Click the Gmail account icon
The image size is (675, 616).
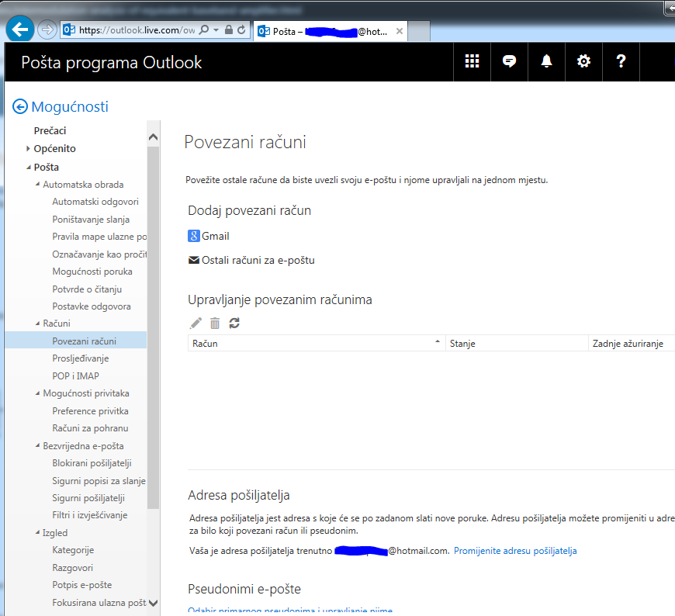click(x=194, y=236)
